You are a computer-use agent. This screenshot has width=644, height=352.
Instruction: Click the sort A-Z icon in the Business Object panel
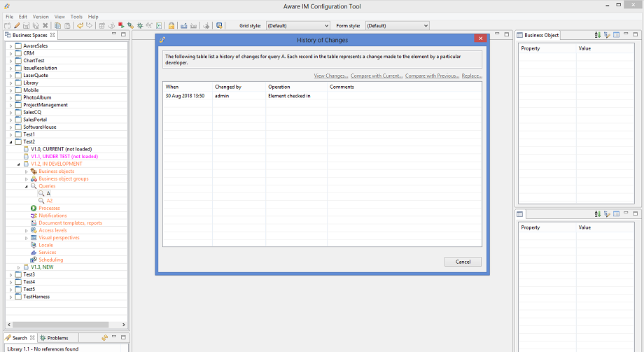coord(598,35)
